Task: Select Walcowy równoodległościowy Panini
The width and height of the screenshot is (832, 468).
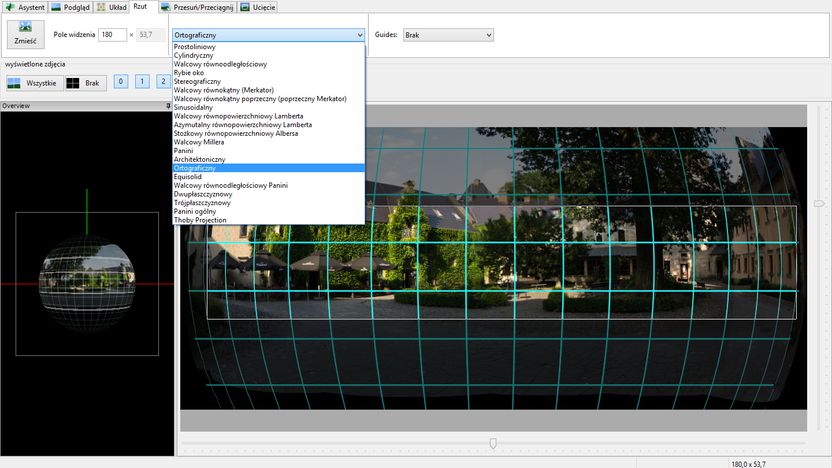Action: pos(268,185)
